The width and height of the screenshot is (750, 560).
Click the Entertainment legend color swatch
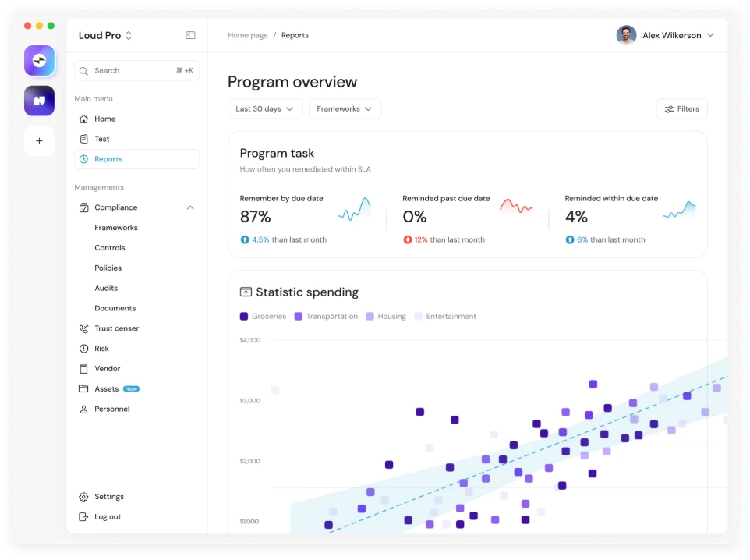419,317
